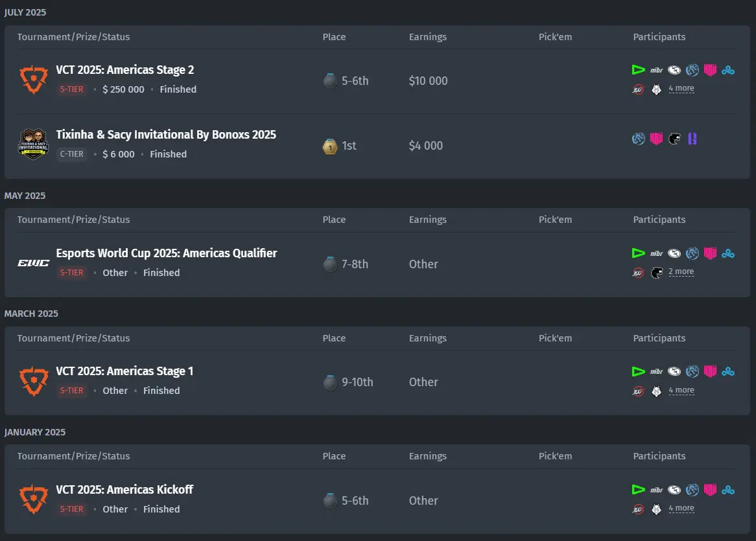Click the FURIA logo in Esports World Cup row
This screenshot has width=756, height=541.
click(656, 272)
